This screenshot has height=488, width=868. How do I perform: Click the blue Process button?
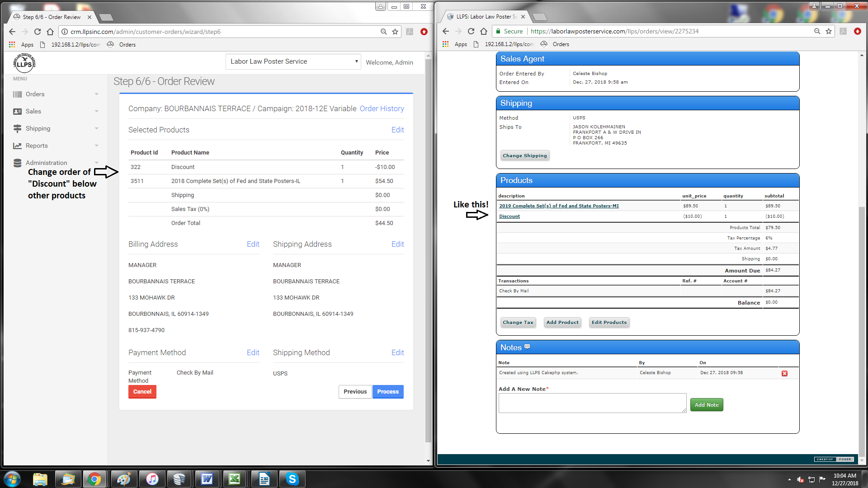click(x=388, y=392)
